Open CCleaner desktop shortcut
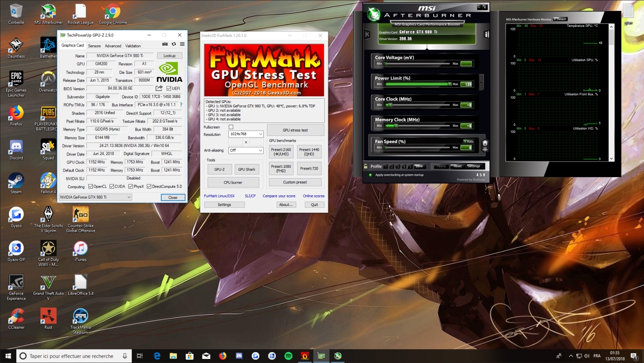The width and height of the screenshot is (644, 363). pos(16,319)
